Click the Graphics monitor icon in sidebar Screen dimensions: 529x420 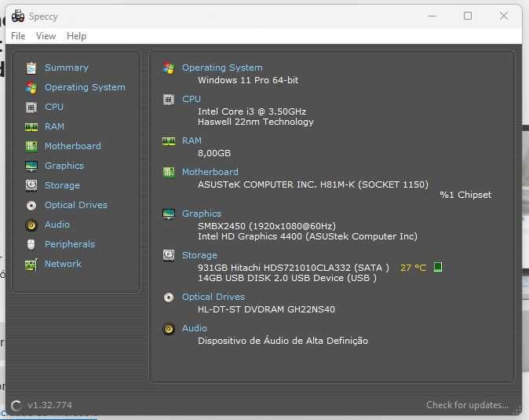pyautogui.click(x=31, y=166)
